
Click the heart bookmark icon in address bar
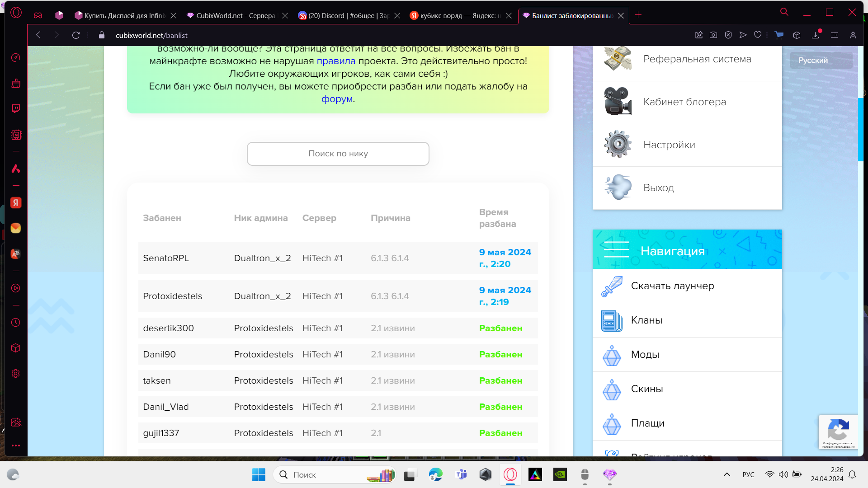click(x=758, y=35)
